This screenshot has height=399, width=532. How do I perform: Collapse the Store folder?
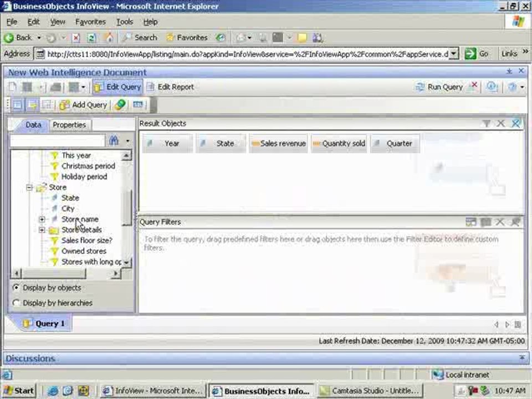coord(29,187)
